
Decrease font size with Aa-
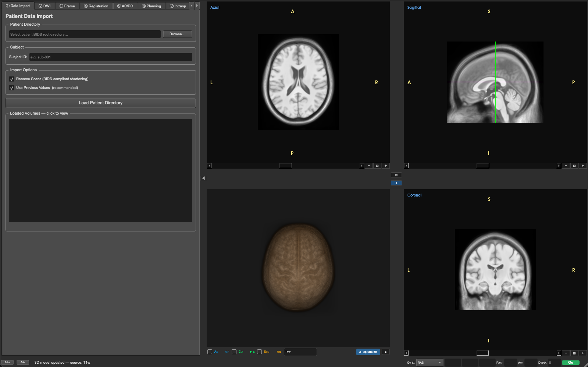[x=23, y=362]
